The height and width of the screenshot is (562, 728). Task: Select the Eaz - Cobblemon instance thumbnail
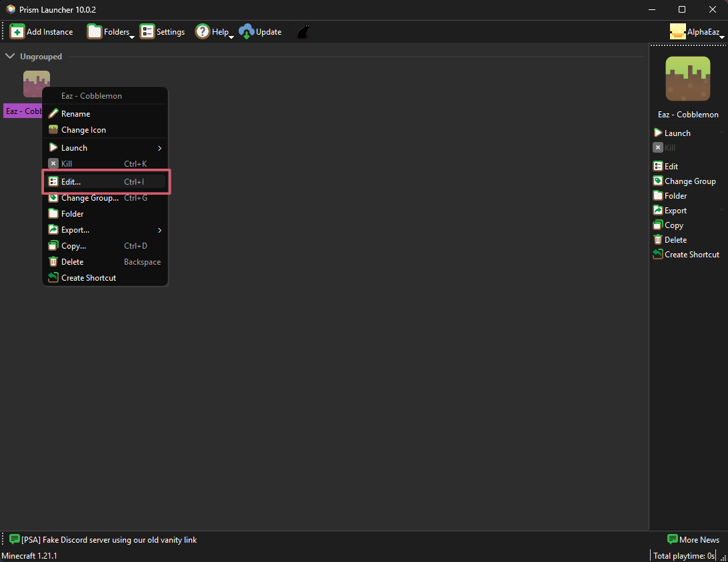click(x=36, y=83)
